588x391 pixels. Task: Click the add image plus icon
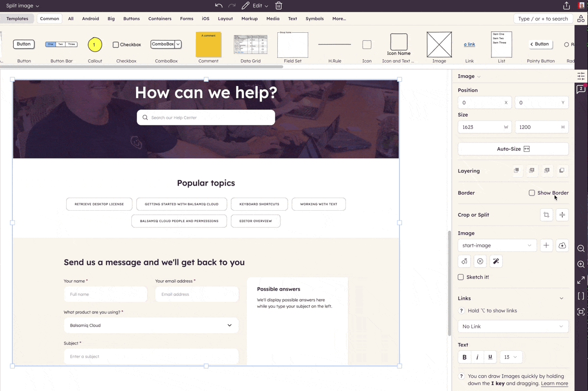coord(546,245)
